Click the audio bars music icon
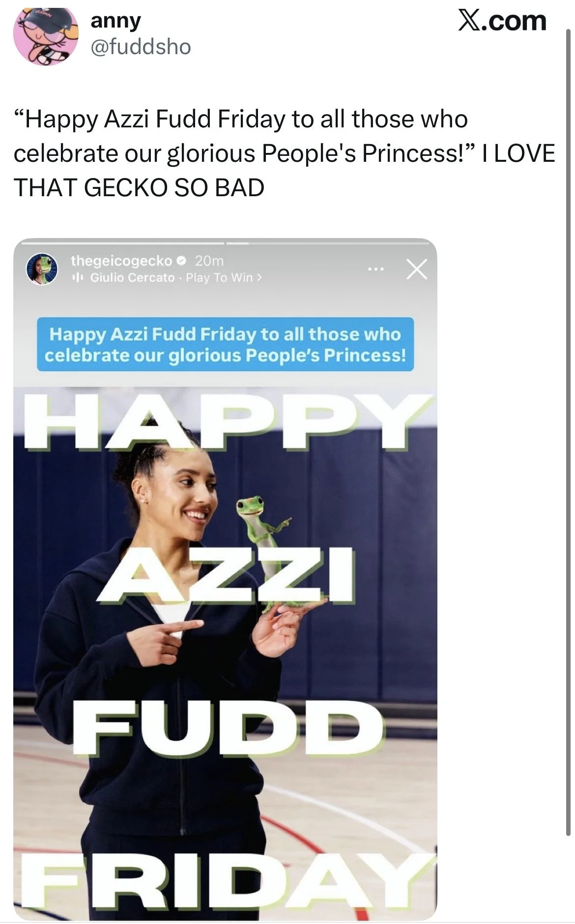 coord(76,278)
